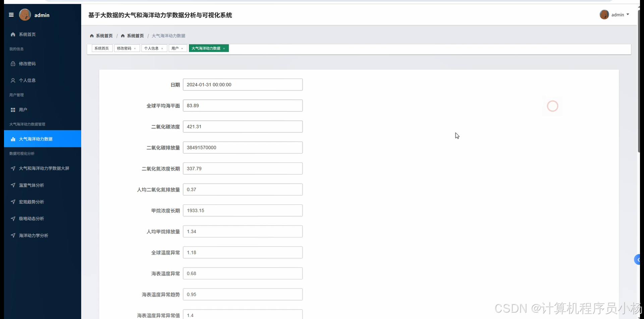This screenshot has height=319, width=644.
Task: Click the arrow icon beside 宏观趋势分析
Action: [x=13, y=202]
